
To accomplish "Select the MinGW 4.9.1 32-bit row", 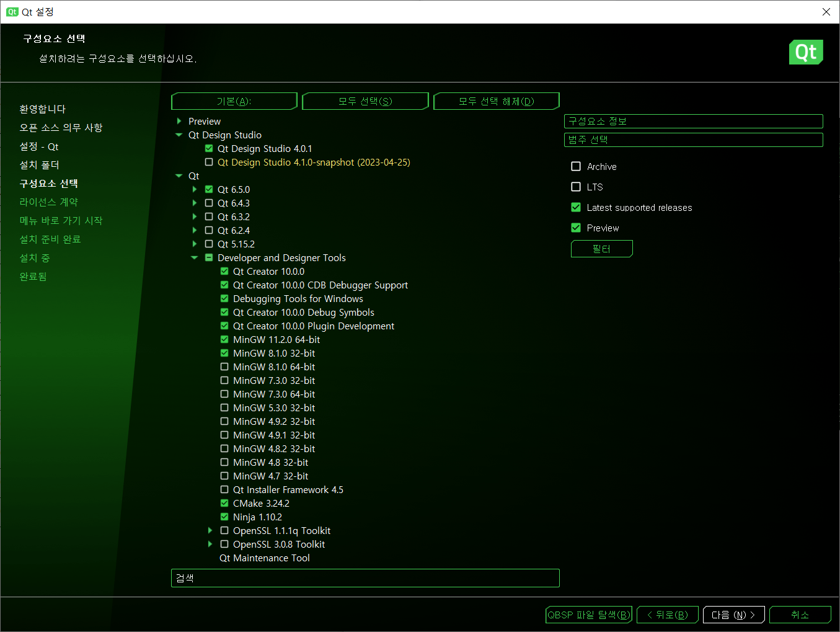I will 274,435.
